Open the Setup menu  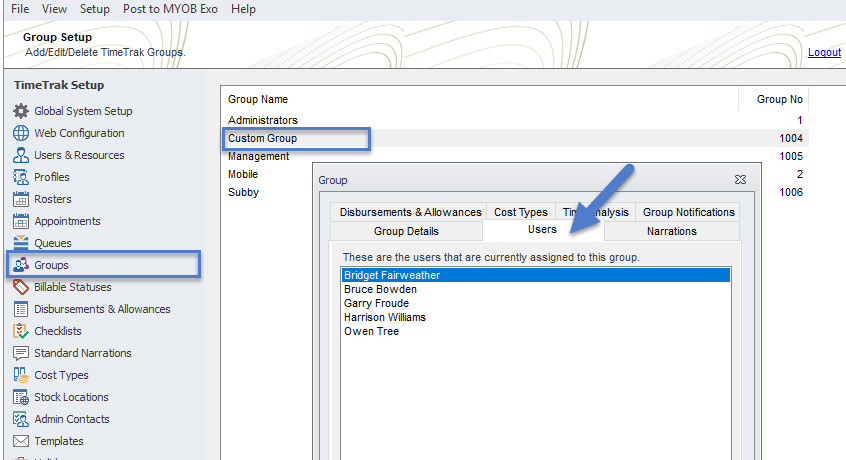click(95, 9)
